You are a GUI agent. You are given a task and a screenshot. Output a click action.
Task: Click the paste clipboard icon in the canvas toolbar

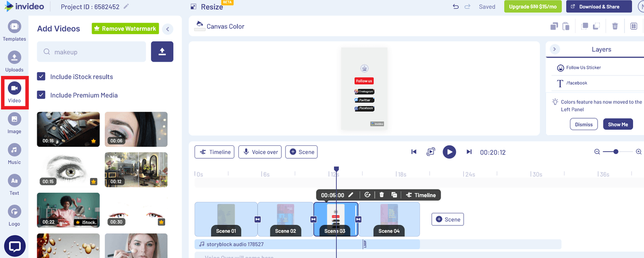click(566, 26)
